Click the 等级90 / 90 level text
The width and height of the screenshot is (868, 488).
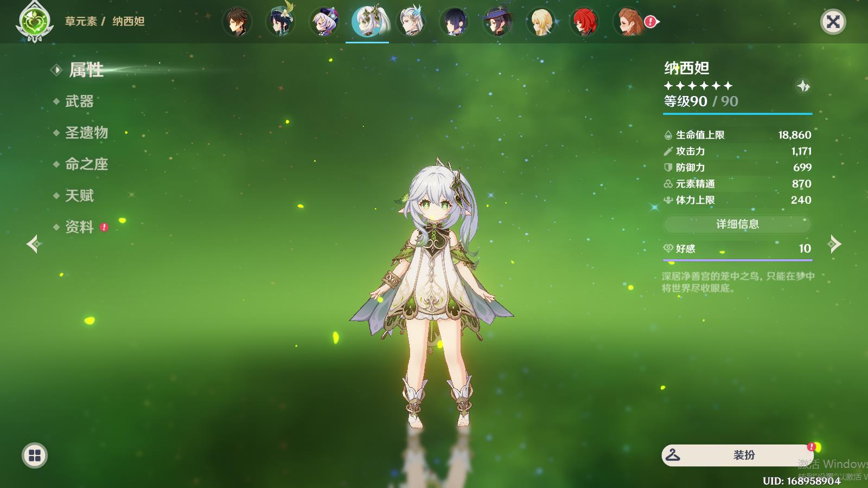[701, 101]
